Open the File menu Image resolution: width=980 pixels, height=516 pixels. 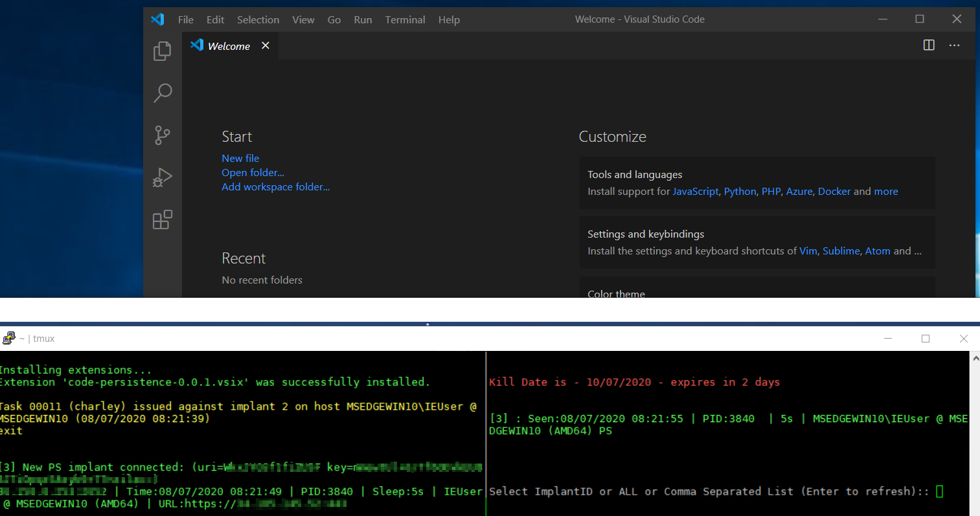186,19
